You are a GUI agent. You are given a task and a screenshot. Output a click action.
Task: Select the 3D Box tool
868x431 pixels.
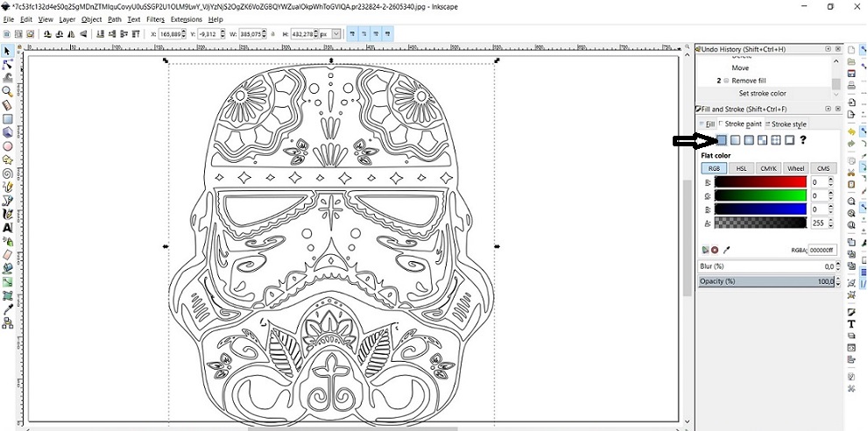[x=7, y=132]
